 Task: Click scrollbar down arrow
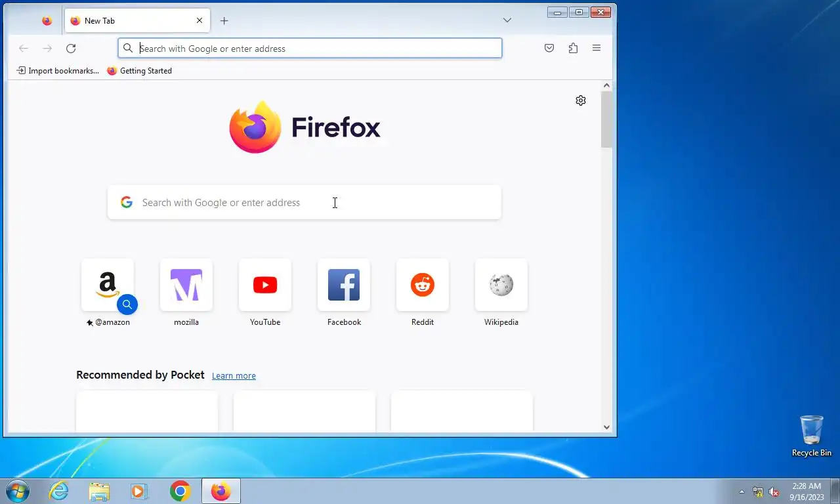click(606, 427)
